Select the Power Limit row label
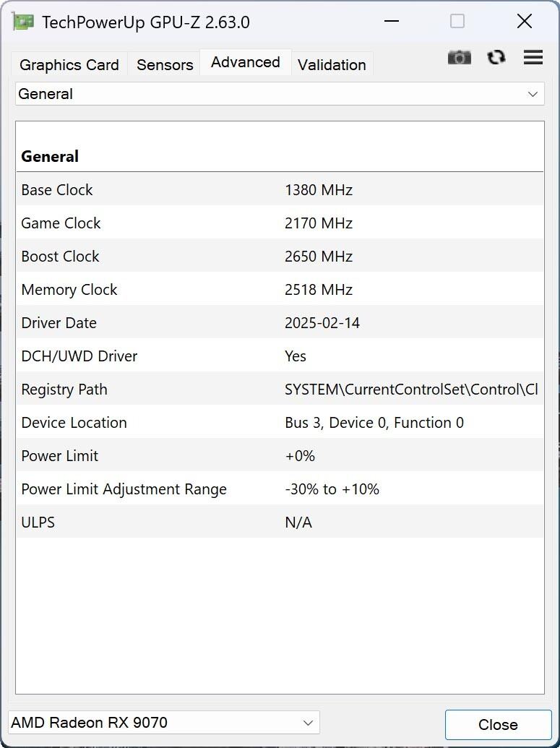 pos(60,455)
